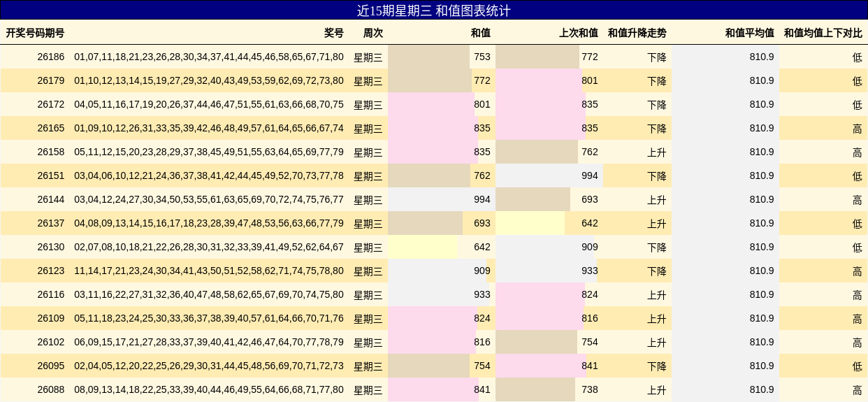The image size is (868, 402).
Task: Select issue number 26186
Action: [x=51, y=57]
